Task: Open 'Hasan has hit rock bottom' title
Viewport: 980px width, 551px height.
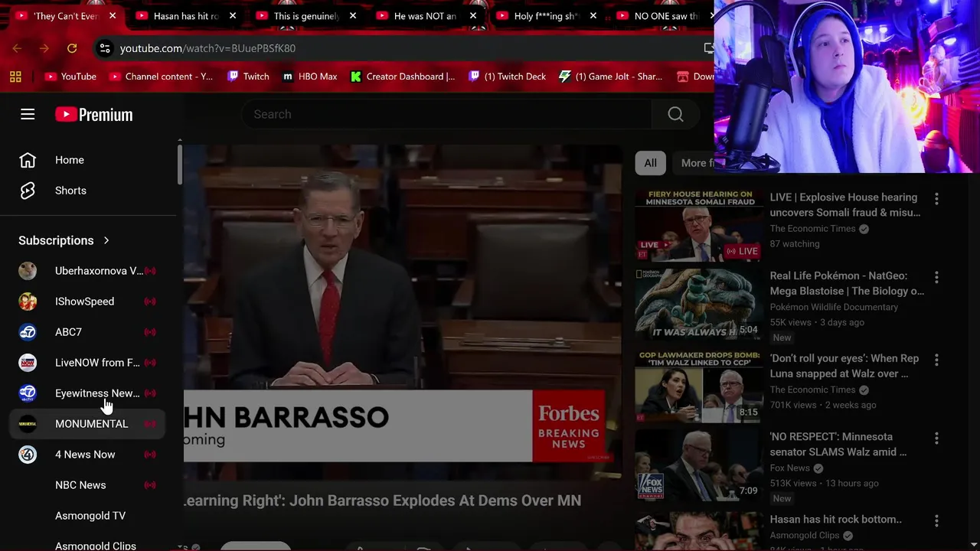Action: click(835, 520)
